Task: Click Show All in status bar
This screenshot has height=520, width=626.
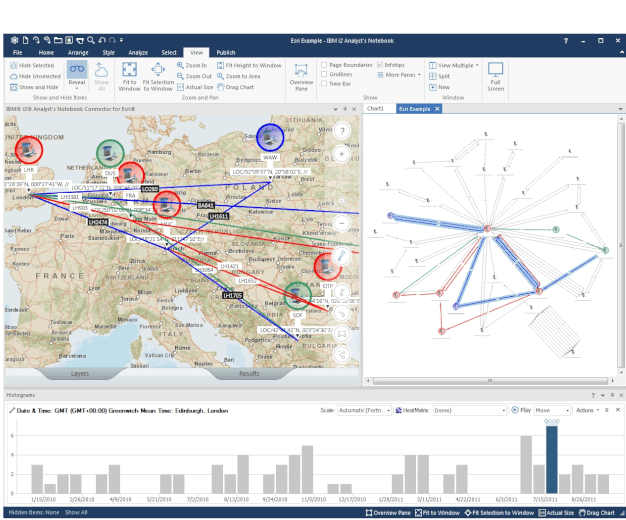Action: [76, 512]
